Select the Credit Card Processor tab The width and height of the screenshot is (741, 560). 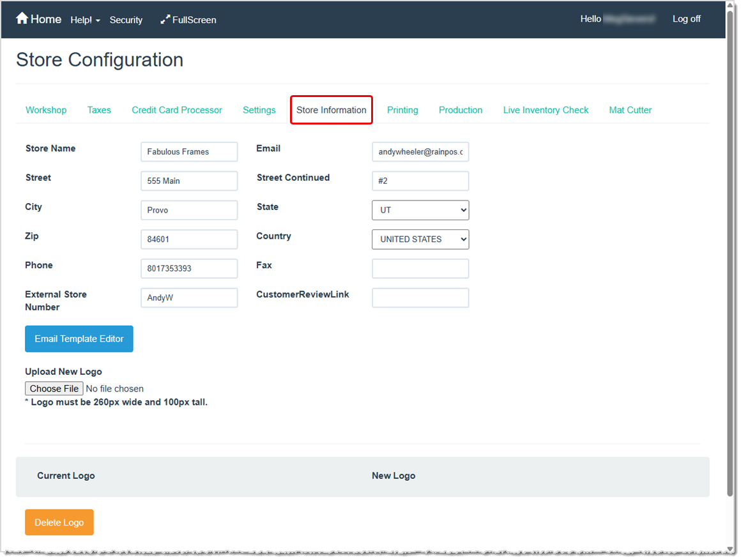[x=177, y=110]
